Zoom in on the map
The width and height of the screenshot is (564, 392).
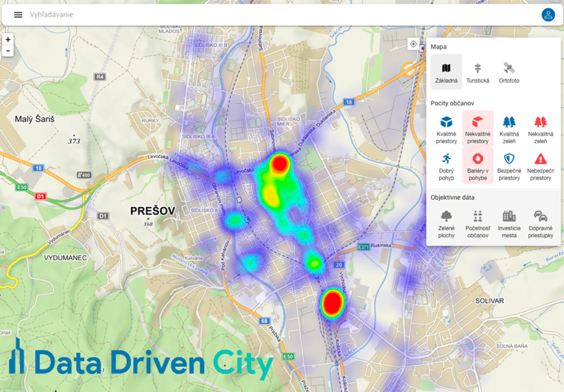(x=8, y=39)
